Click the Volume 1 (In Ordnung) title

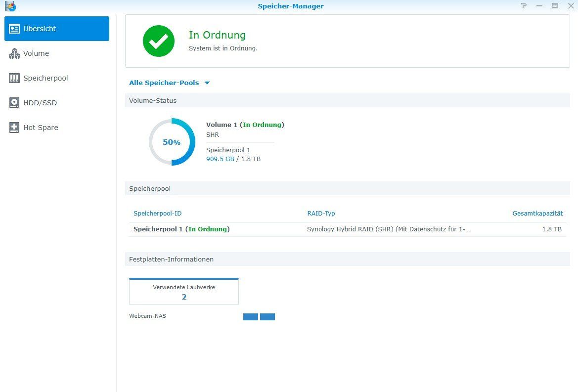pos(245,125)
